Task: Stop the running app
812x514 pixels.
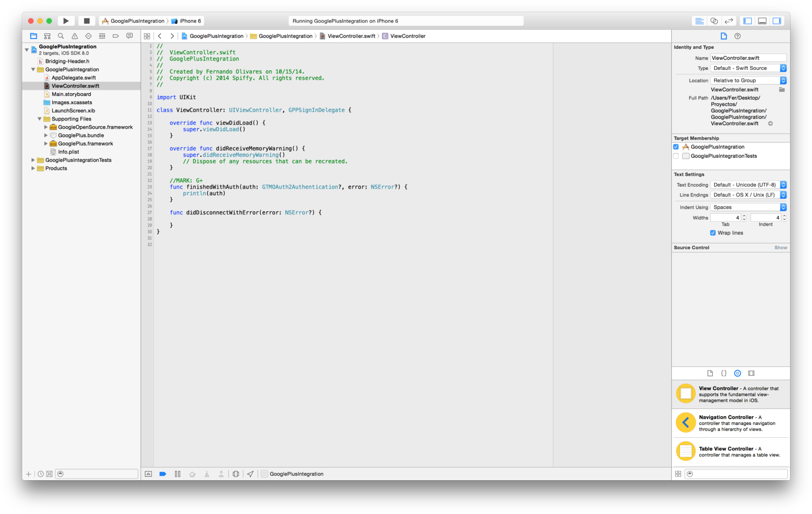Action: click(x=87, y=21)
